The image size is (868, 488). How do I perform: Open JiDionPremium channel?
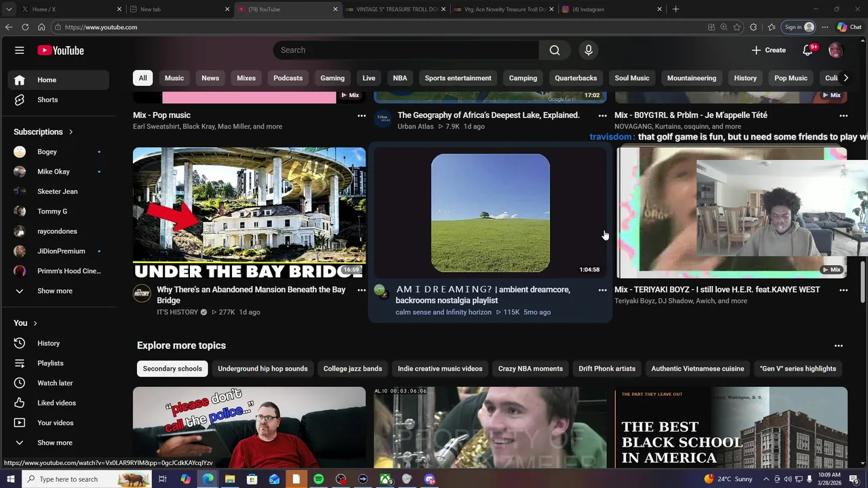(58, 251)
